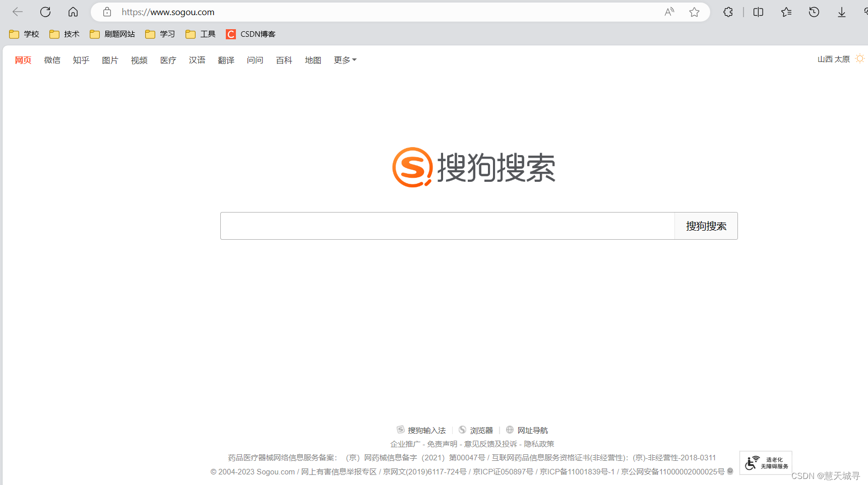Open the 刷题网站 bookmark folder
The image size is (868, 485).
pyautogui.click(x=112, y=34)
